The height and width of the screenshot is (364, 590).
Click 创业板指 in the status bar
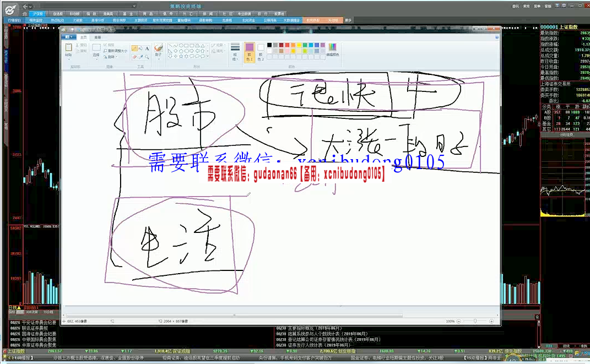click(347, 351)
